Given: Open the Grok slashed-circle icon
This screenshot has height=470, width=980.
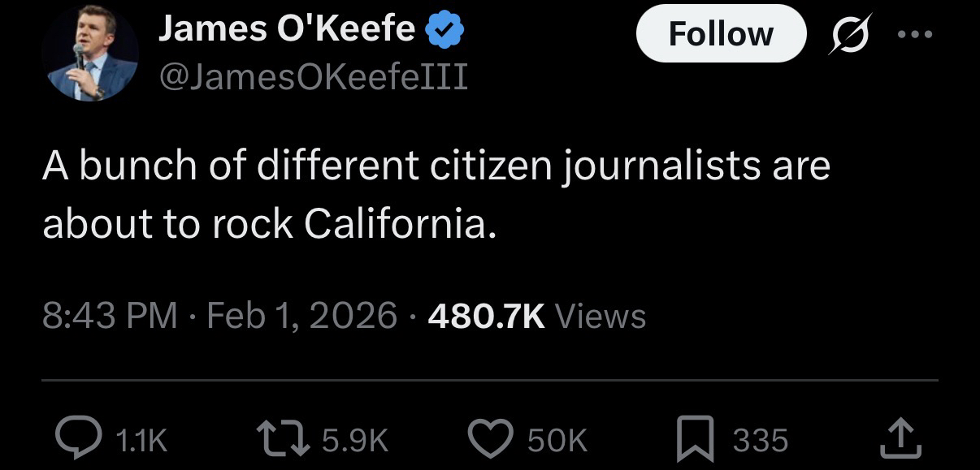Looking at the screenshot, I should tap(848, 36).
